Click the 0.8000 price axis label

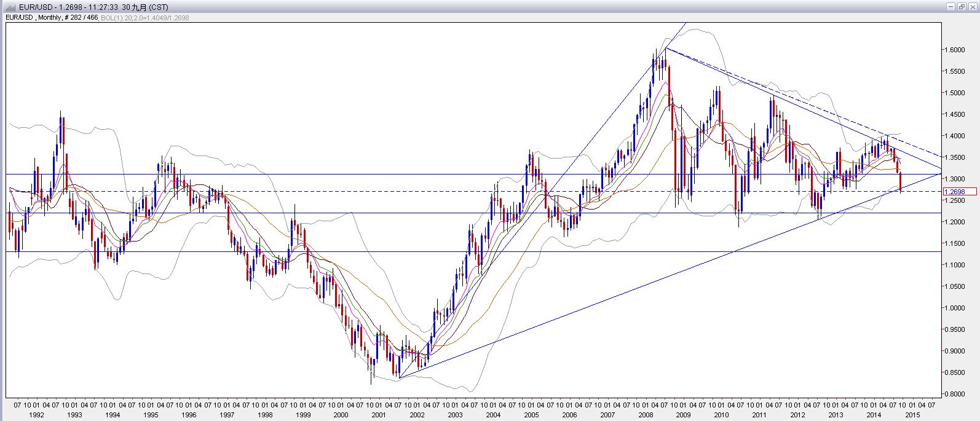[x=955, y=395]
